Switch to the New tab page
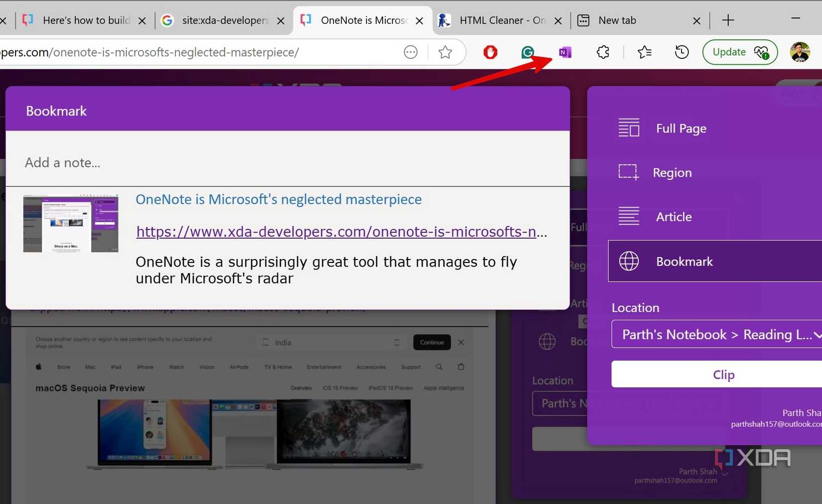822x504 pixels. [x=618, y=20]
